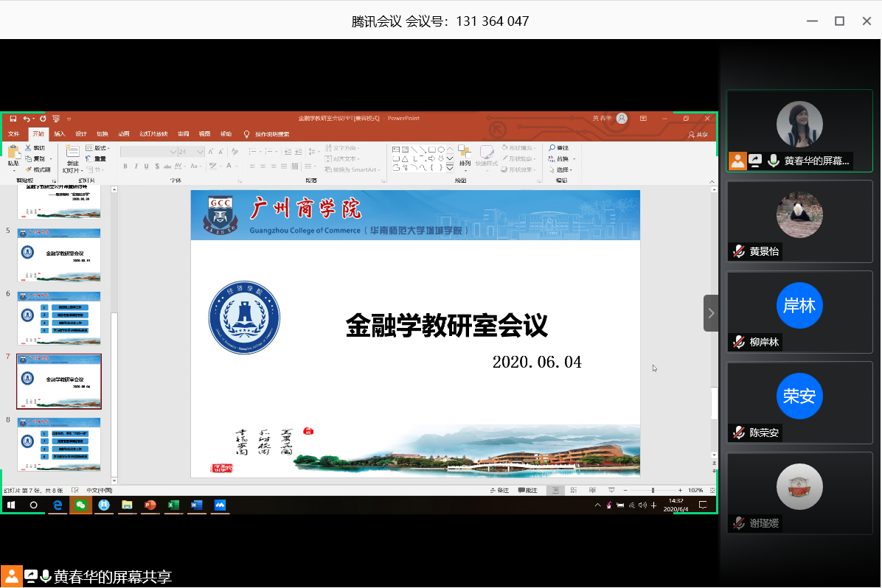Image resolution: width=882 pixels, height=588 pixels.
Task: Switch to the 插入 (Insert) ribbon tab
Action: tap(61, 134)
